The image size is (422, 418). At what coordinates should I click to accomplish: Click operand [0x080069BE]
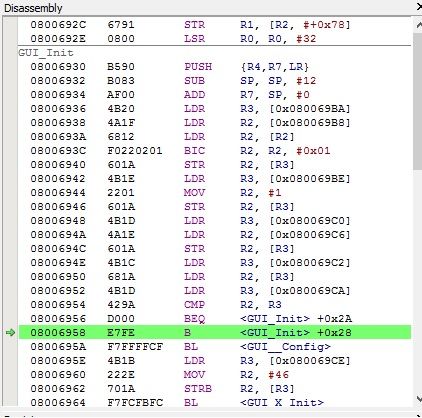point(310,179)
